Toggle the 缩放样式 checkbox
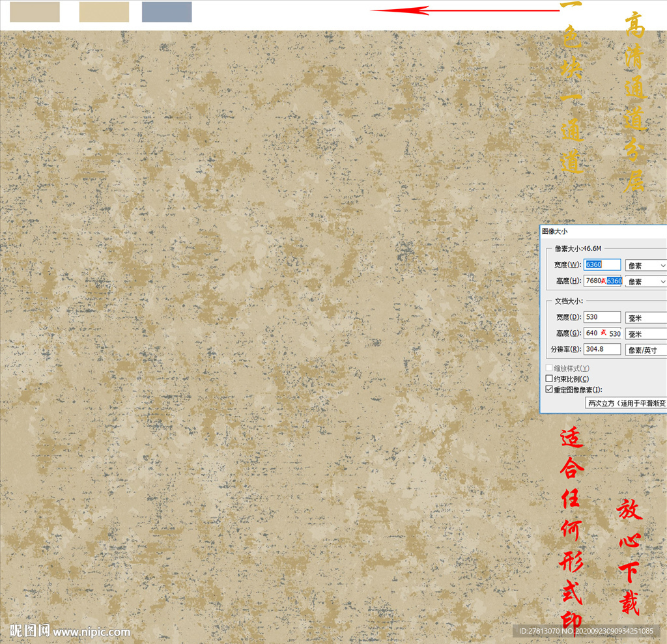Image resolution: width=667 pixels, height=644 pixels. (x=549, y=368)
